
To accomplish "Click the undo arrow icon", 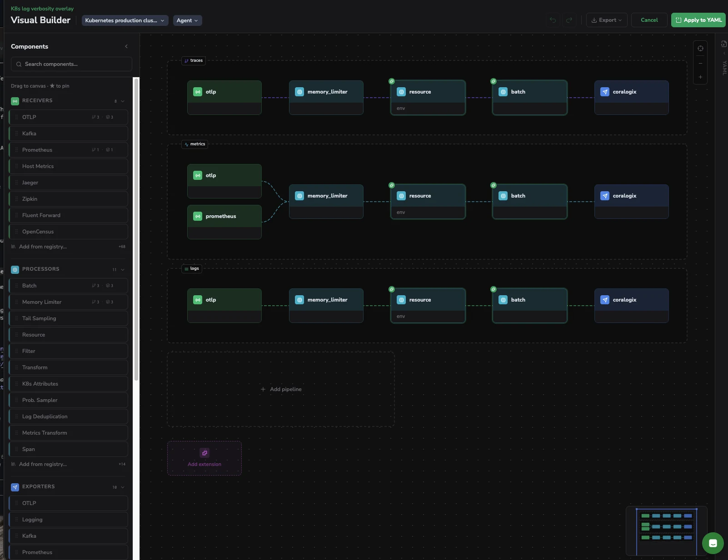I will point(553,20).
